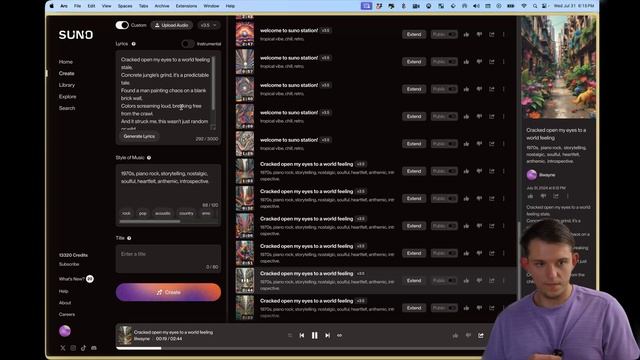This screenshot has height=360, width=640.
Task: Open the Lyrics help icon
Action: click(133, 44)
